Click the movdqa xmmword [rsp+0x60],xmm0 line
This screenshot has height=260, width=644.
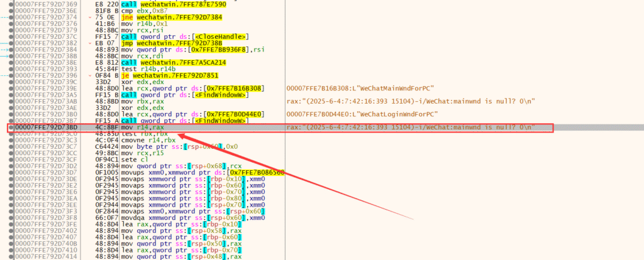[193, 217]
